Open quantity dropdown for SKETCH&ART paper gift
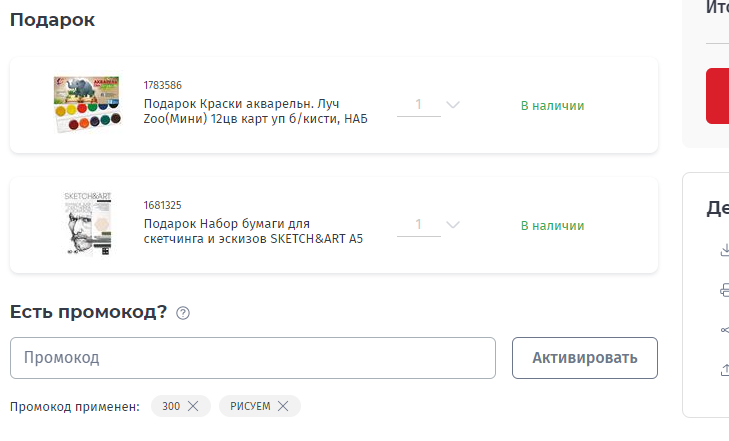Viewport: 729px width, 441px height. coord(453,224)
